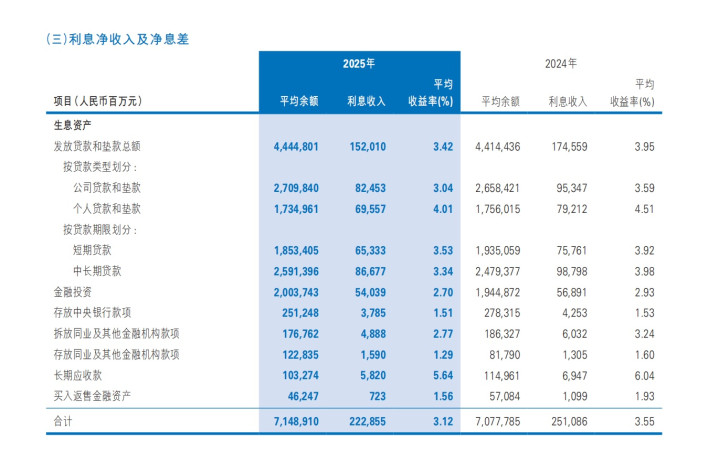Image resolution: width=719 pixels, height=450 pixels.
Task: Select the 2024 financial investment value 1,944,872
Action: coord(498,293)
